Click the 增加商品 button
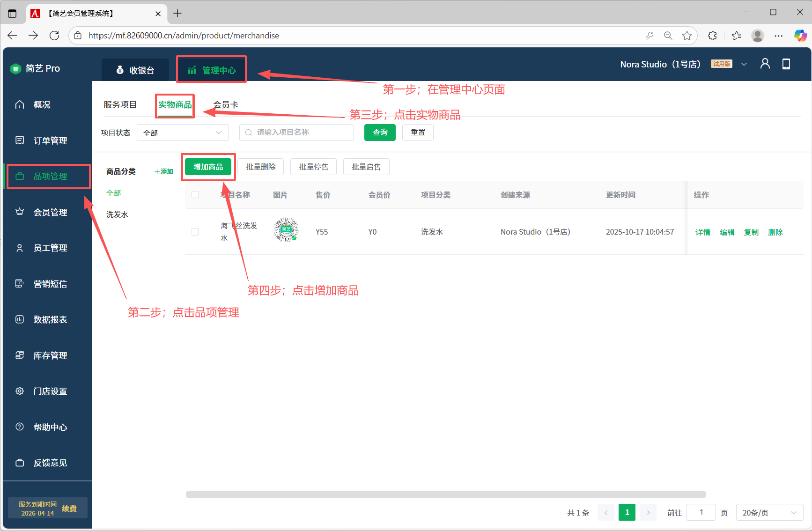Viewport: 812px width, 531px height. (x=208, y=167)
